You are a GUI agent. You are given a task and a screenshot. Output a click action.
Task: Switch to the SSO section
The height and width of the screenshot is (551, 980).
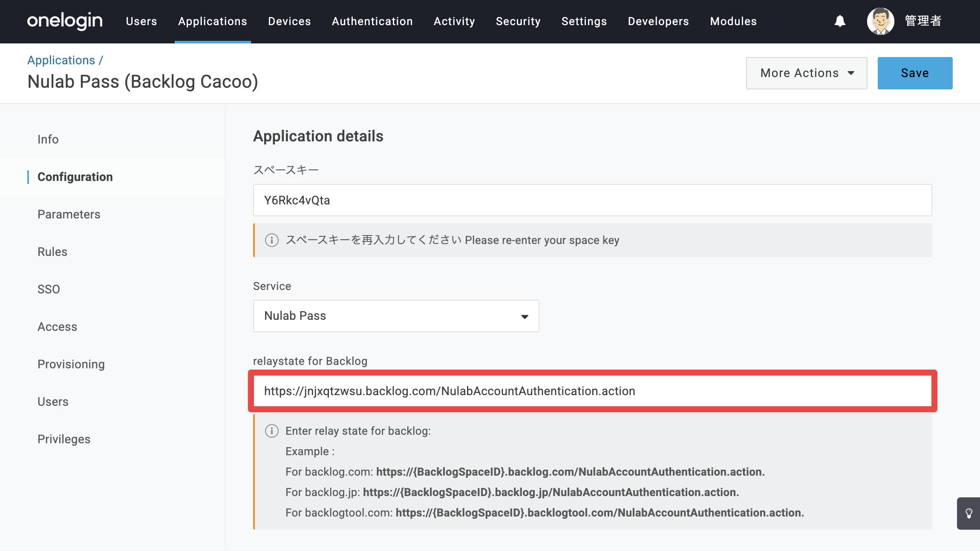[49, 289]
